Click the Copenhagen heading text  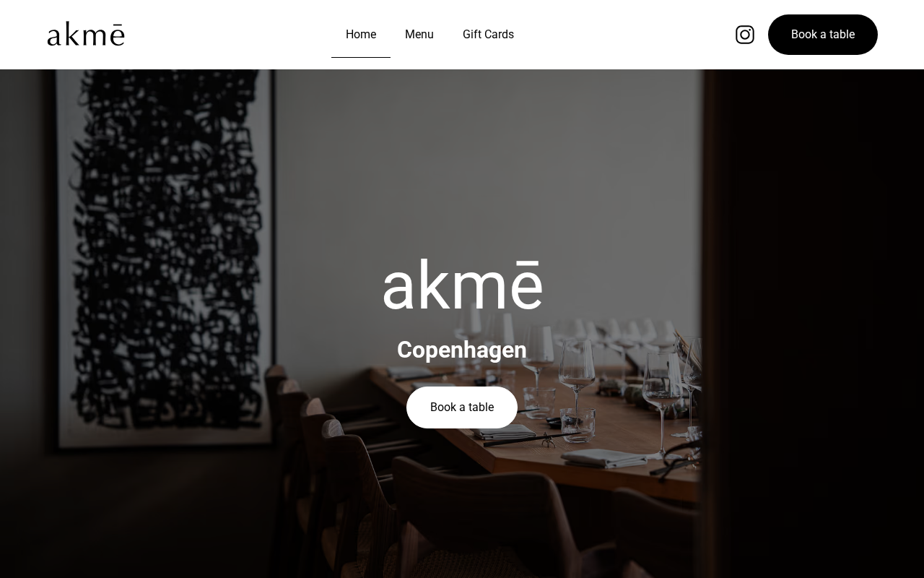click(x=462, y=350)
